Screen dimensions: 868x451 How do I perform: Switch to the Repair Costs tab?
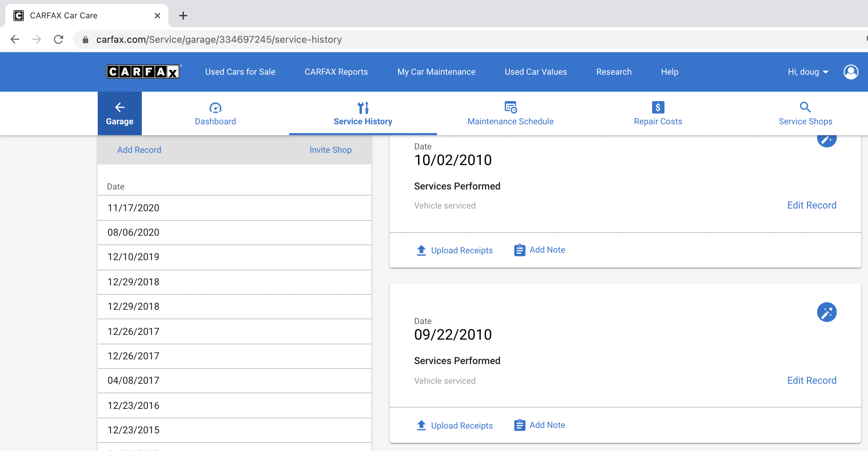(658, 113)
